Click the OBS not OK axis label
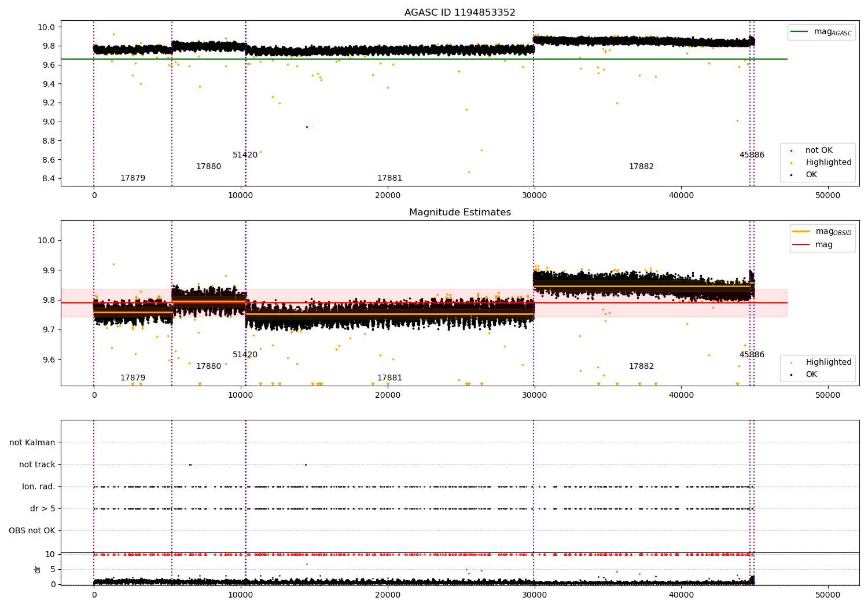Image resolution: width=868 pixels, height=608 pixels. (32, 531)
